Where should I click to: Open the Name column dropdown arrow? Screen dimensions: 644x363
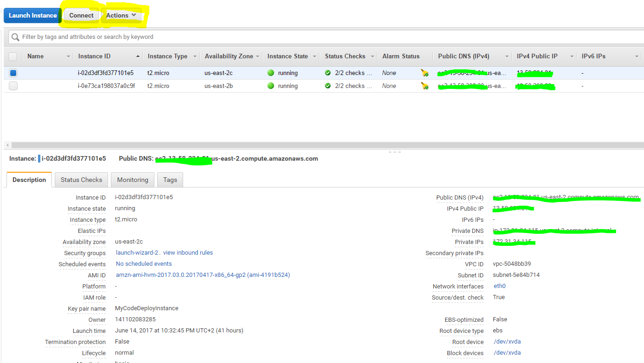(69, 56)
